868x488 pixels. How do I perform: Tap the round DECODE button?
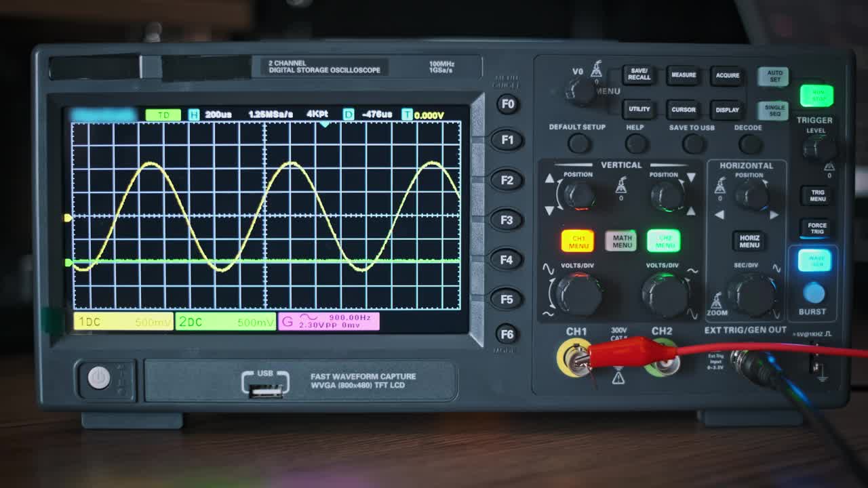pyautogui.click(x=750, y=143)
